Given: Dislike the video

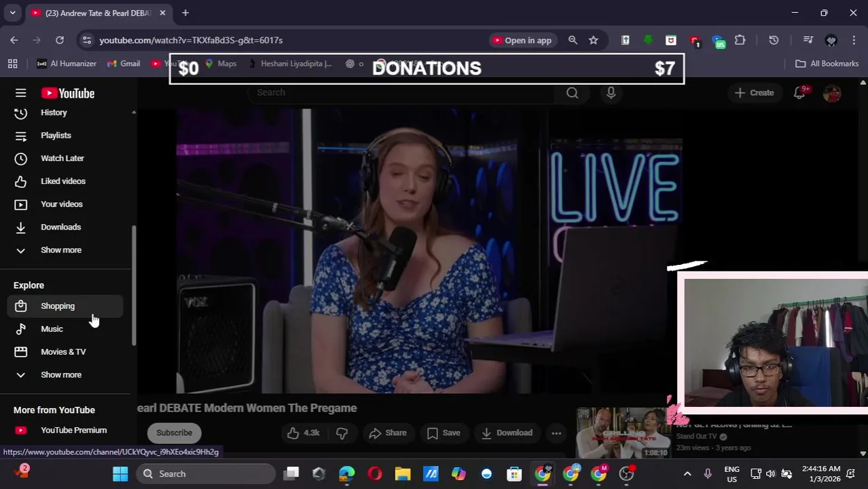Looking at the screenshot, I should tap(342, 433).
